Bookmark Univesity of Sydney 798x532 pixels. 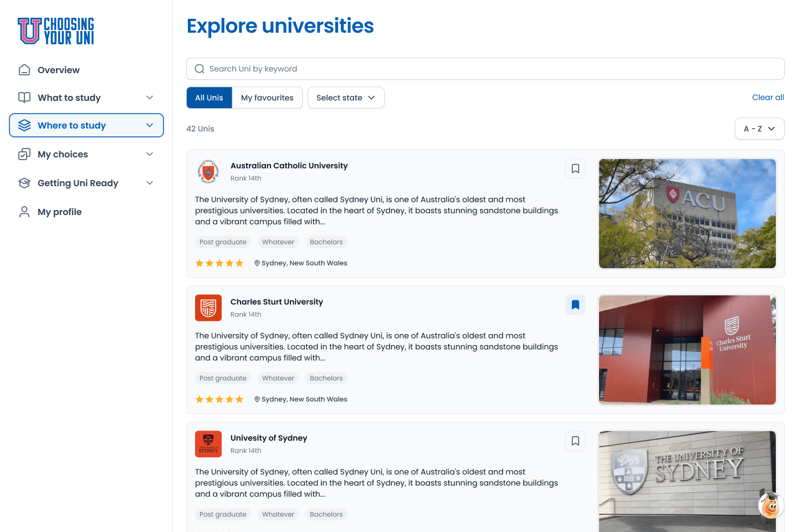(x=575, y=441)
